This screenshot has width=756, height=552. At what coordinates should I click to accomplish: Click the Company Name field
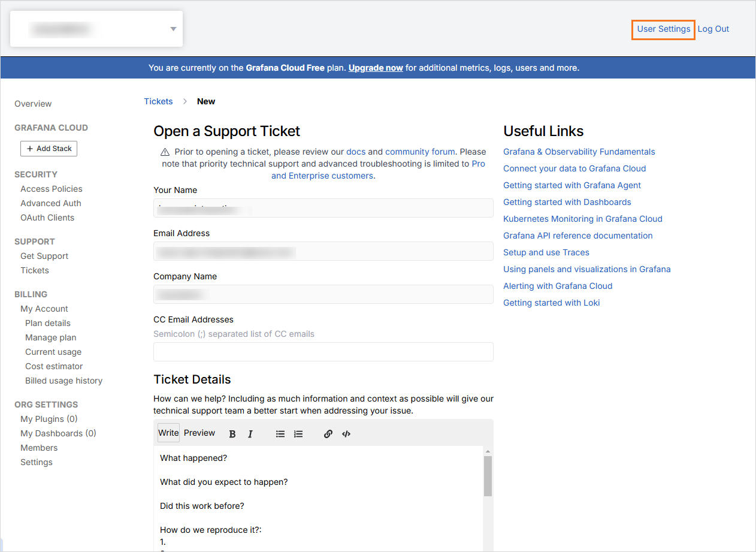323,294
